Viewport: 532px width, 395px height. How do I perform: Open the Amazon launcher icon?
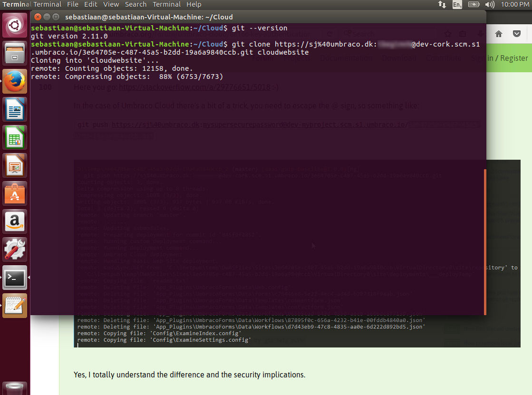pos(15,222)
